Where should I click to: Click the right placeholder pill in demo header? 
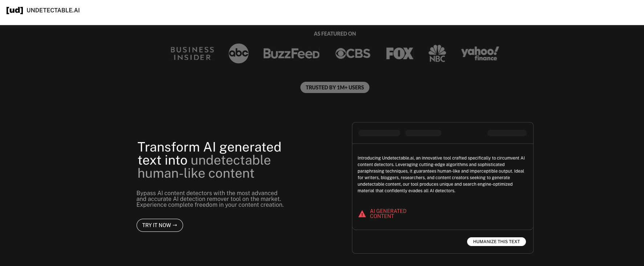(507, 133)
